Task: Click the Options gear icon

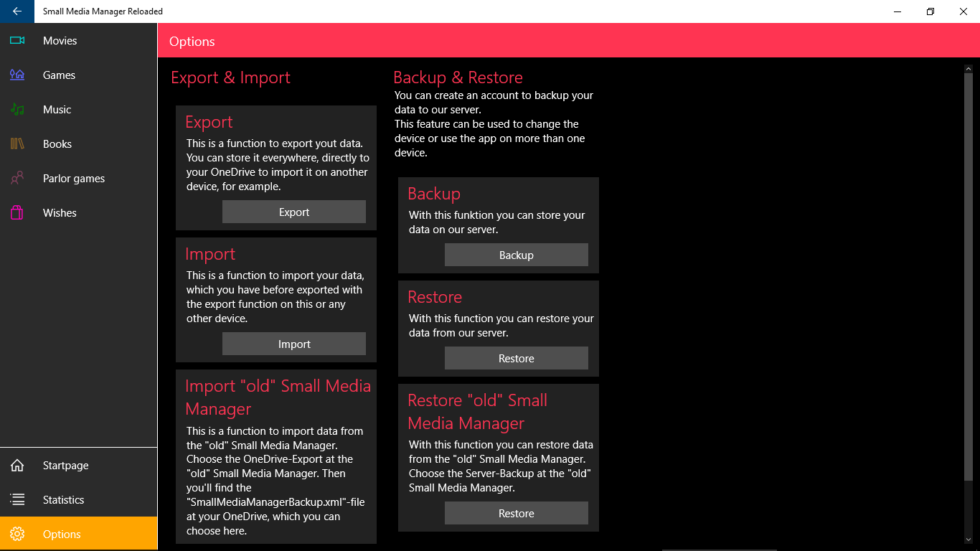Action: (17, 534)
